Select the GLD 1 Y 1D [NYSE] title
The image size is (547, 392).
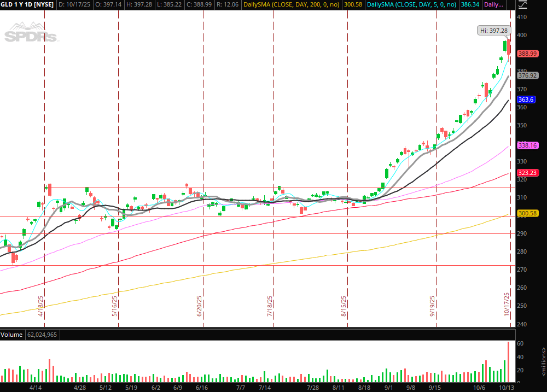click(27, 4)
